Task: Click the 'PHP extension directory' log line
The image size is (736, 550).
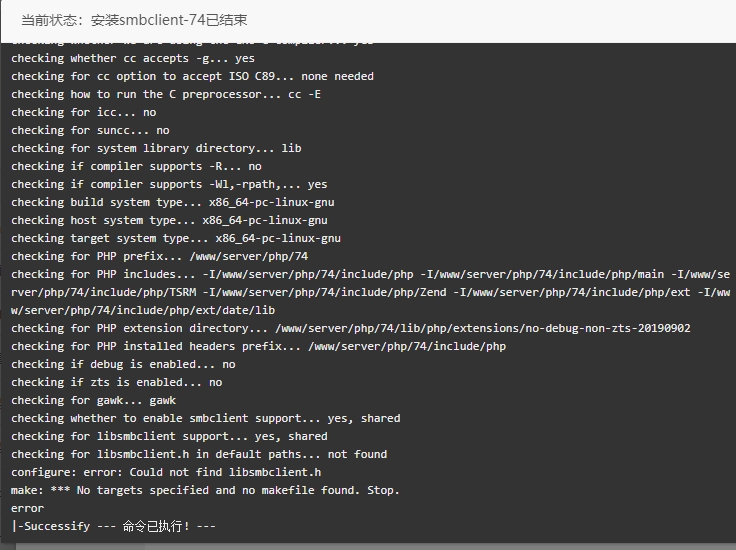Action: pyautogui.click(x=351, y=328)
